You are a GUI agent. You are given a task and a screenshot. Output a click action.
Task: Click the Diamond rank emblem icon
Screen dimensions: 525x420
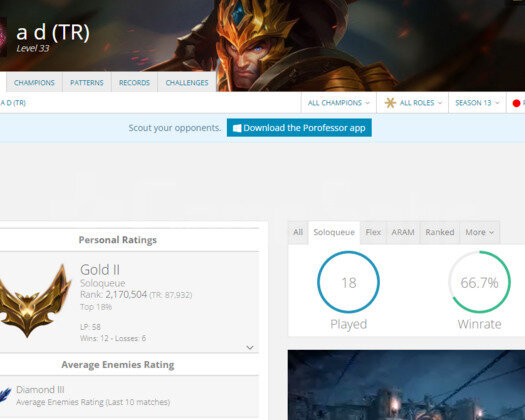click(5, 395)
